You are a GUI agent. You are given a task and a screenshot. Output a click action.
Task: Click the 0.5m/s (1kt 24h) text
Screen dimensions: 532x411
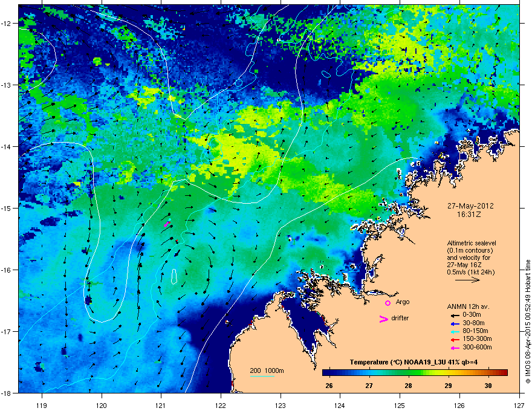[470, 272]
